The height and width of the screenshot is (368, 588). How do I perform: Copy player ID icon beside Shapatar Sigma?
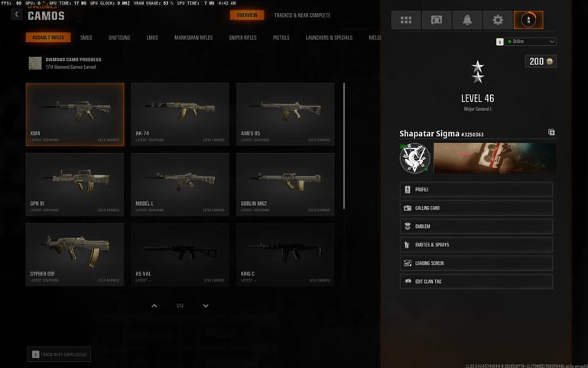[551, 132]
